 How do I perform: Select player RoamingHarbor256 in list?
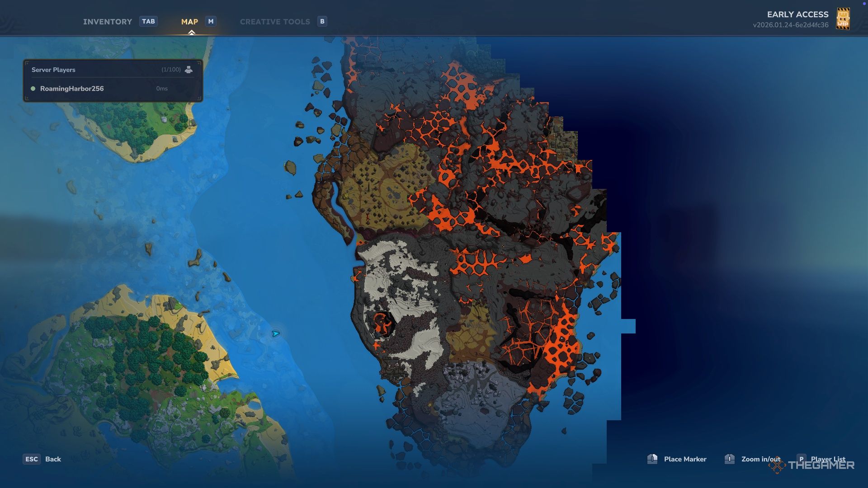[x=72, y=89]
